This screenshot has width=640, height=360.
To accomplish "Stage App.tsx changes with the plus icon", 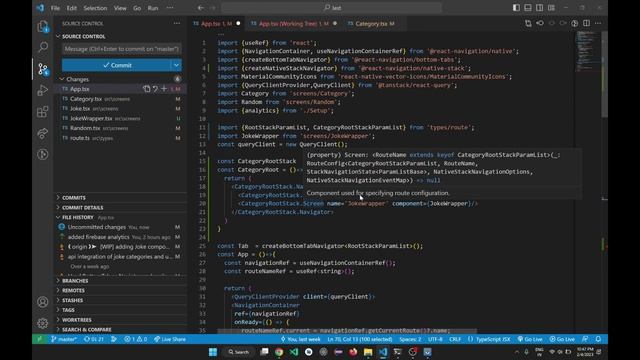I will click(164, 89).
